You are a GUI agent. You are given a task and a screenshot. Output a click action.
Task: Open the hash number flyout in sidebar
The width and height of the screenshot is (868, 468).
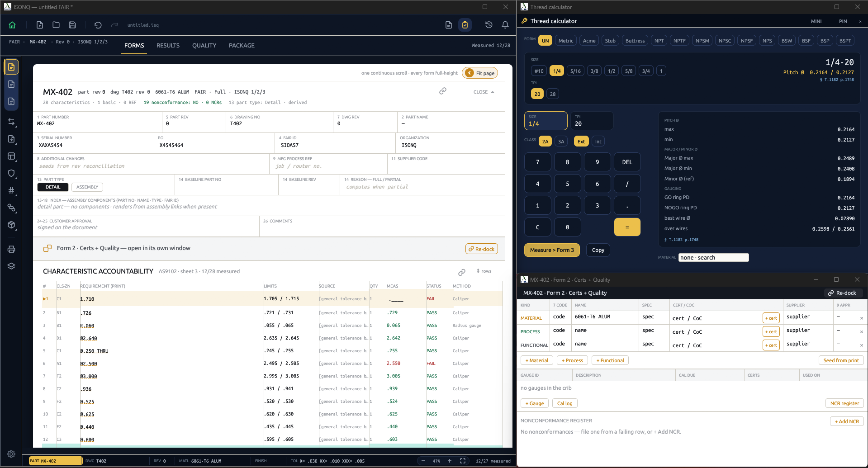pos(12,190)
